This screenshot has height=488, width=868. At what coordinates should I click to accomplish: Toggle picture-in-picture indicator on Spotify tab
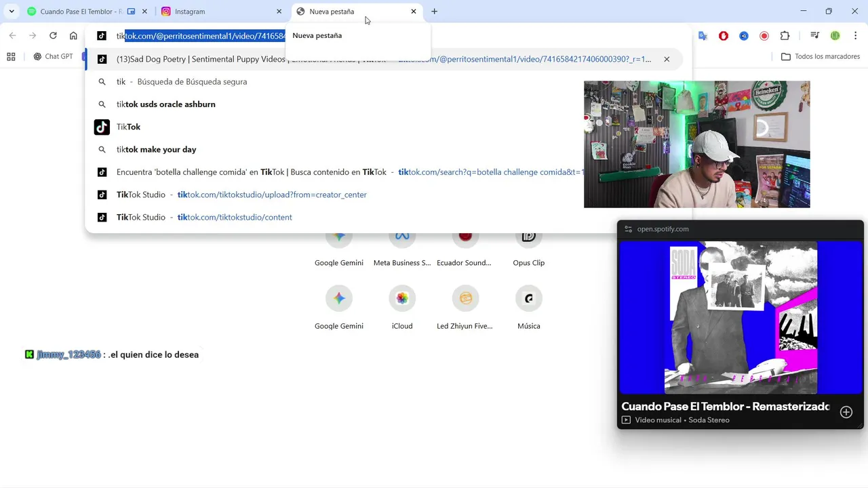coord(131,12)
